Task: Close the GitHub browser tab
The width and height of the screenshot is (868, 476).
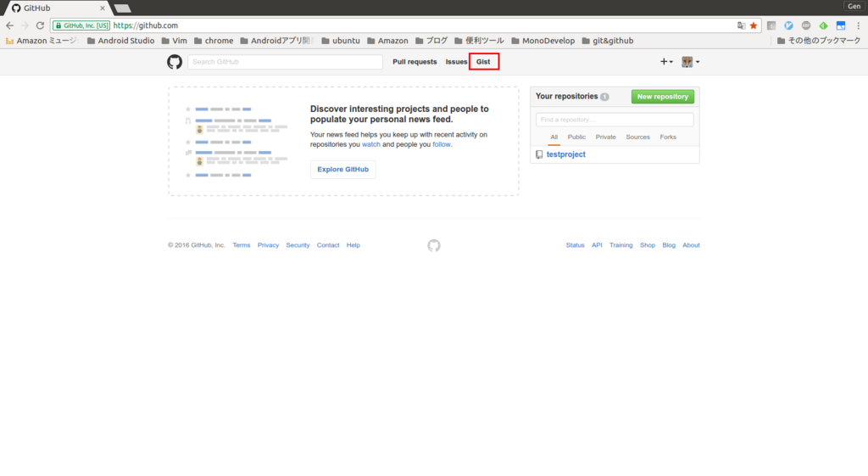Action: tap(103, 8)
